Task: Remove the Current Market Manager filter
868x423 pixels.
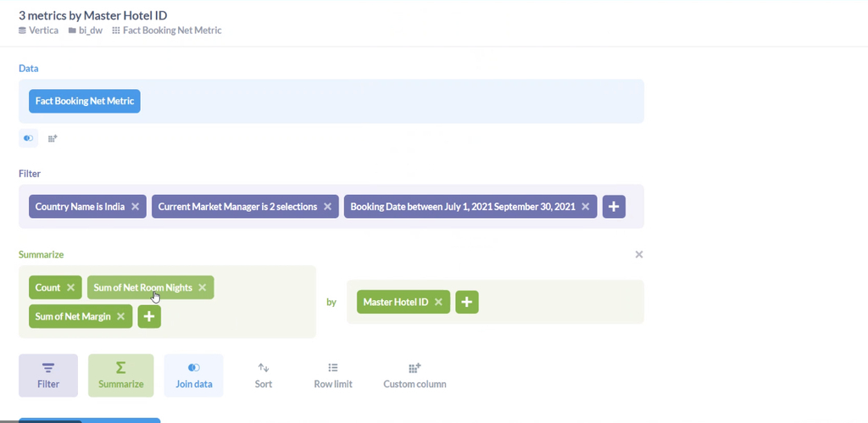Action: tap(327, 207)
